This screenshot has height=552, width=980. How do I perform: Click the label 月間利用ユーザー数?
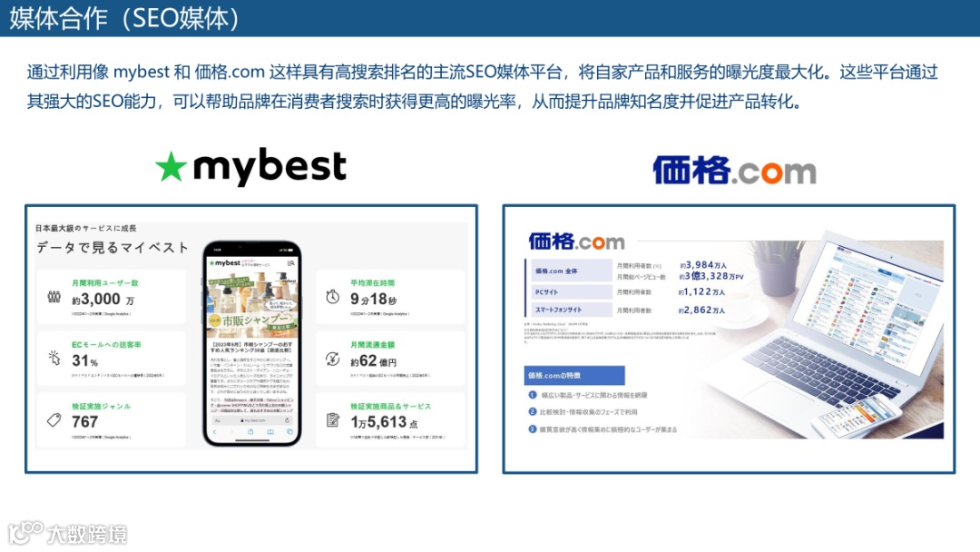pos(105,283)
